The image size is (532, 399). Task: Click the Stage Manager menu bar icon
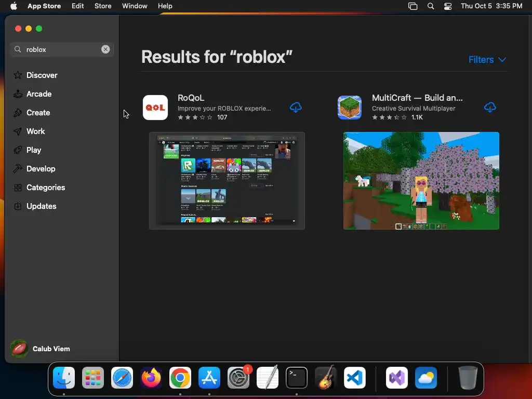tap(413, 6)
